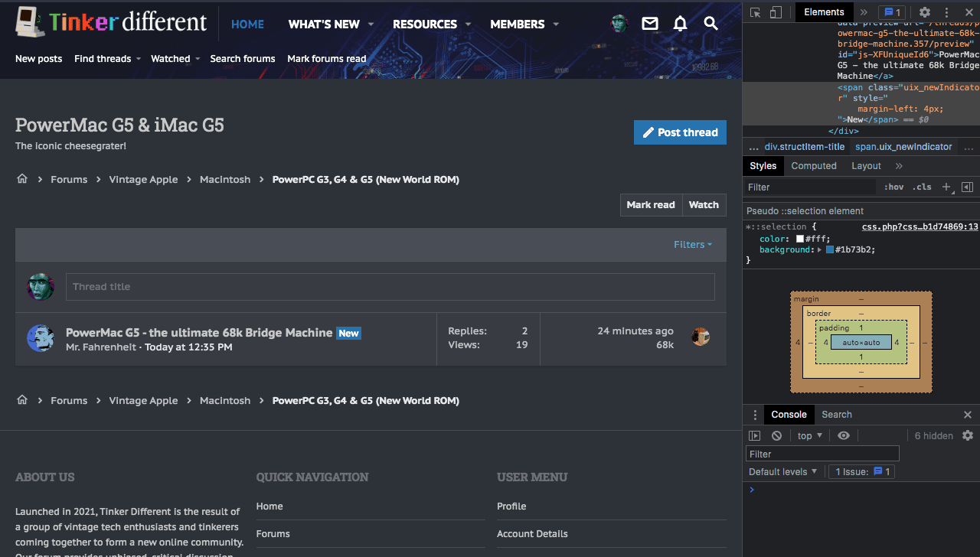Open the PowerMac G5 68k Bridge Machine thread
980x557 pixels.
tap(199, 333)
